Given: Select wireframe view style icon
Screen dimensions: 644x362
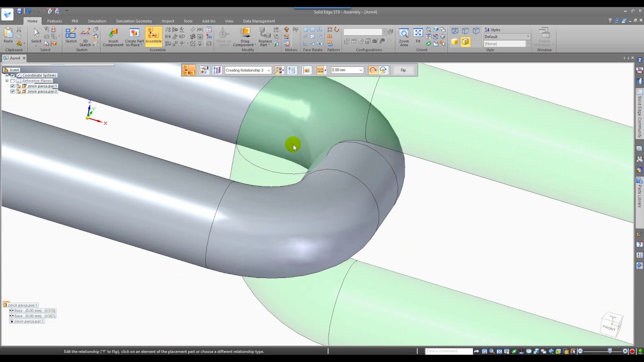Looking at the screenshot, I should pyautogui.click(x=455, y=31).
